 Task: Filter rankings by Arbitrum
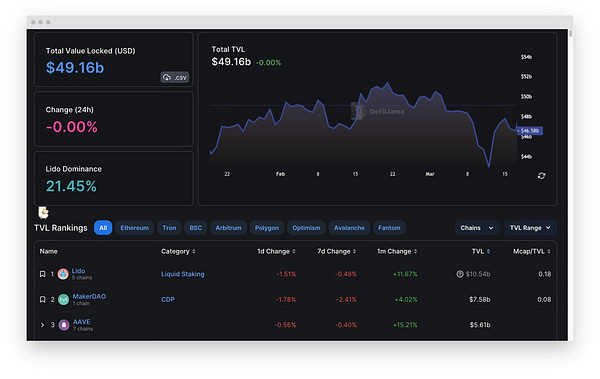coord(228,228)
